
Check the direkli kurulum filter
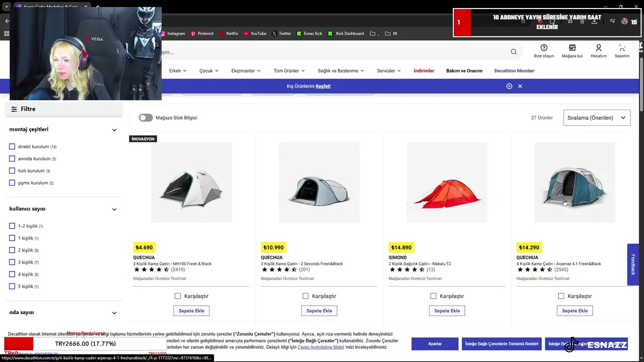tap(12, 147)
